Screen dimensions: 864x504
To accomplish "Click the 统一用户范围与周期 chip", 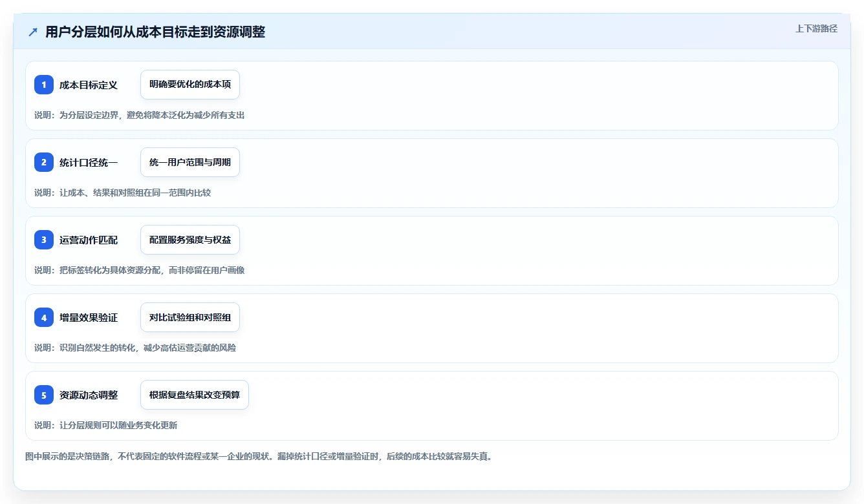I will pyautogui.click(x=190, y=162).
